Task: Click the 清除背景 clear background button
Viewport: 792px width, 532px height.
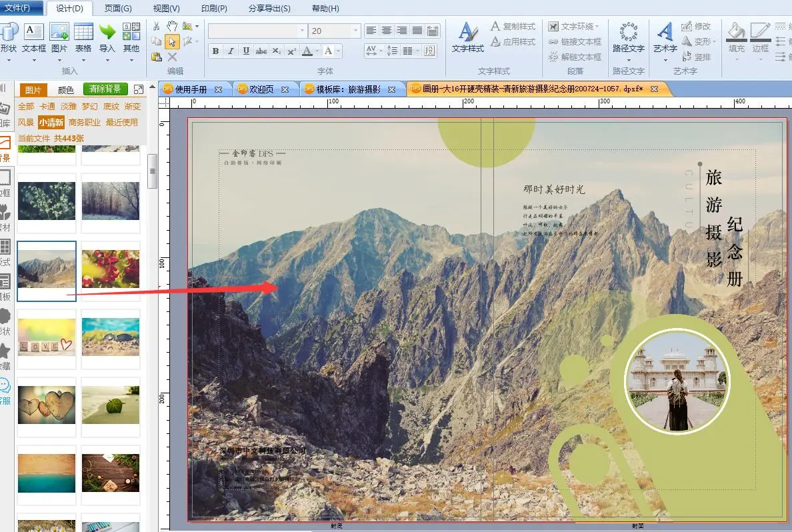Action: [x=105, y=89]
